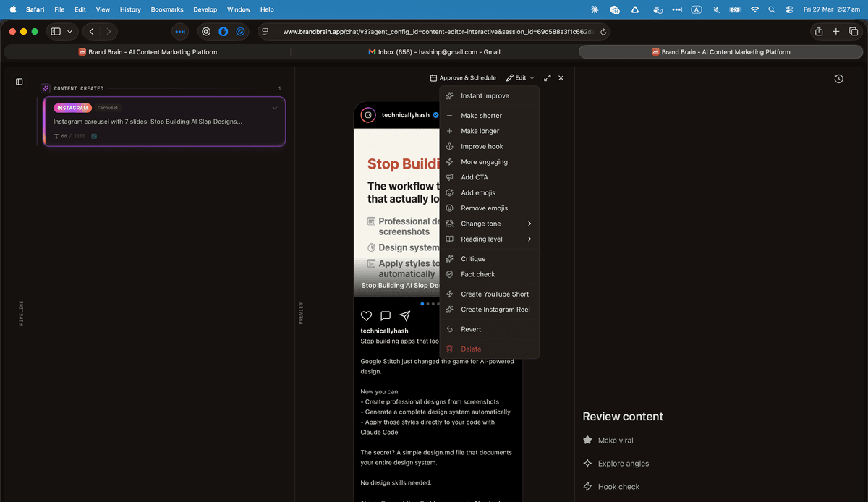The height and width of the screenshot is (502, 868).
Task: Open the Bookmarks menu in menu bar
Action: (167, 9)
